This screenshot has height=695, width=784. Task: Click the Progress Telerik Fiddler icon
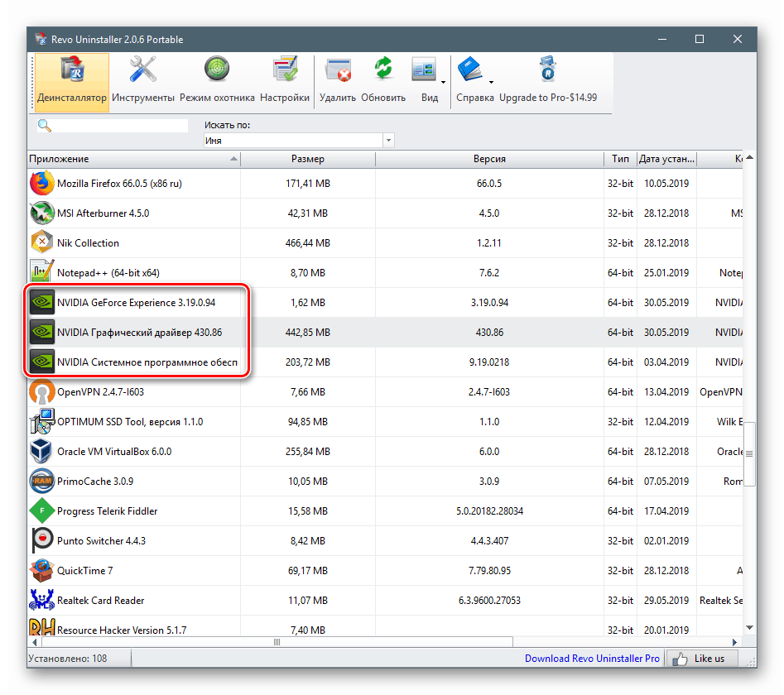click(42, 511)
